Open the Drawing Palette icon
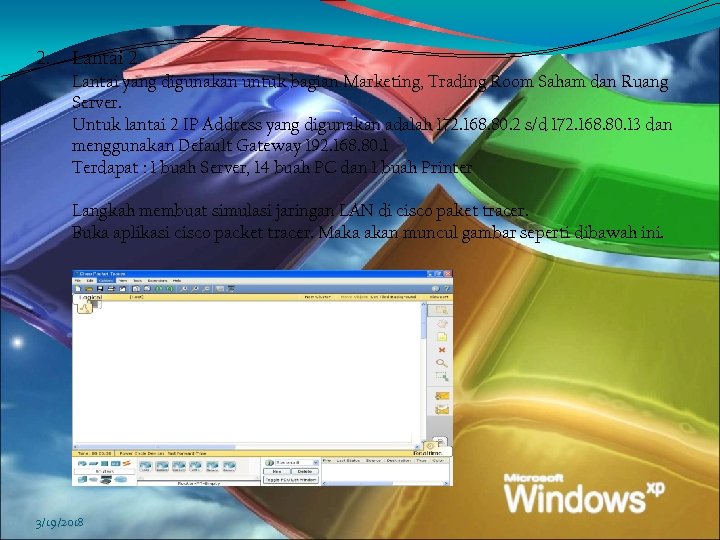Screen dimensions: 720x540 pos(220,289)
